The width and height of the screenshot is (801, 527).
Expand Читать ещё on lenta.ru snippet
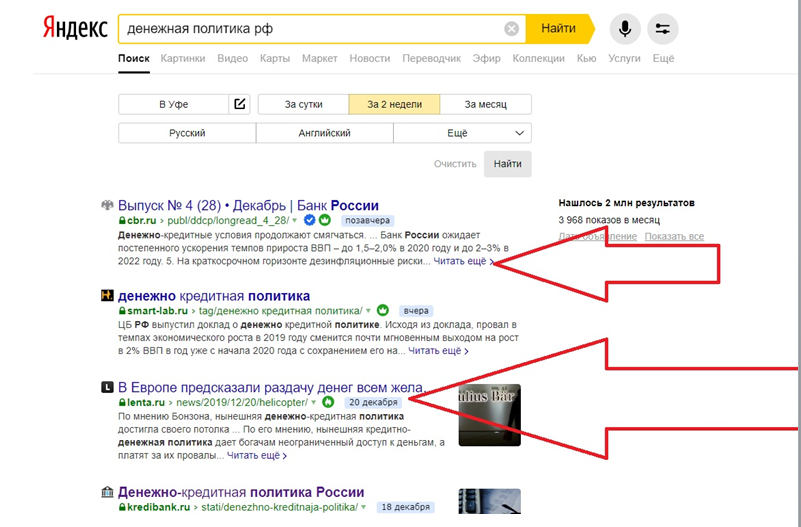(257, 455)
